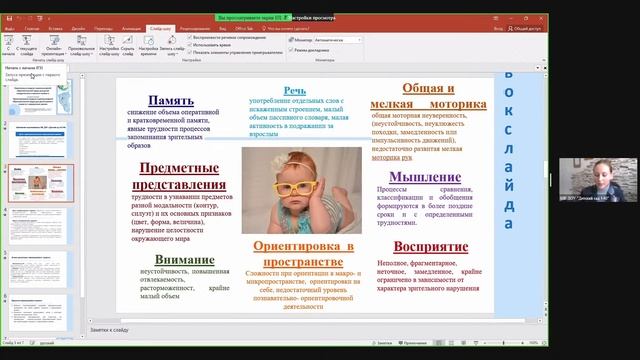The image size is (640, 360).
Task: Toggle 'Использовать время' checkbox
Action: (x=190, y=45)
